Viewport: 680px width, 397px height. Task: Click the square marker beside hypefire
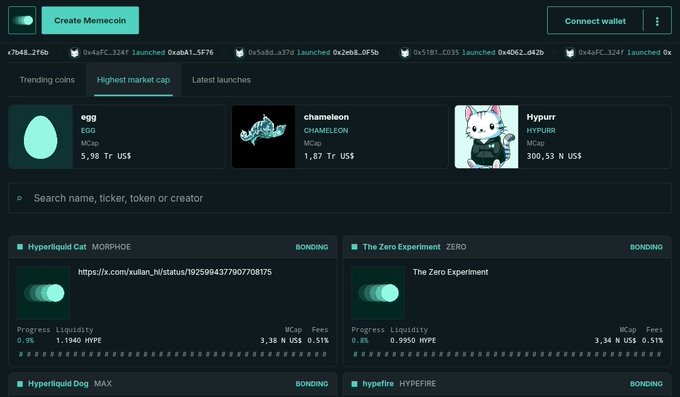354,384
